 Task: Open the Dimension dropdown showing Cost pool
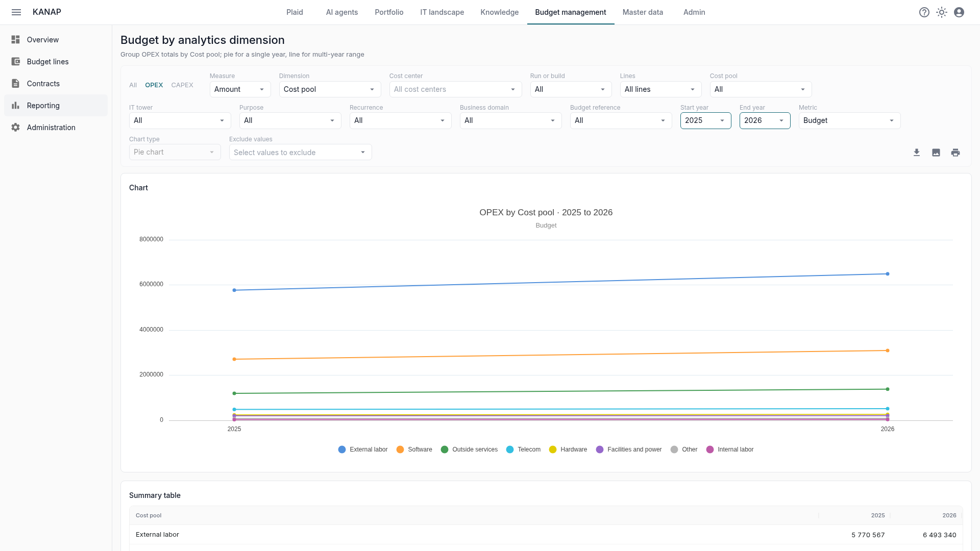330,89
